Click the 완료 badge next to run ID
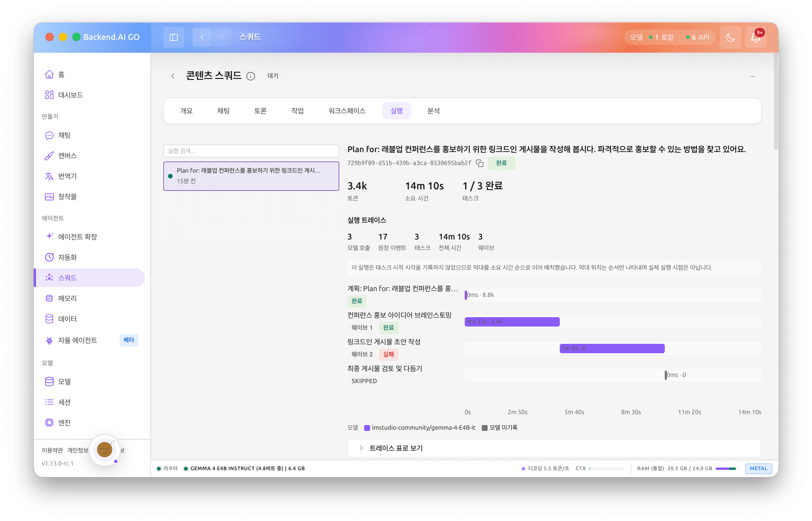The width and height of the screenshot is (812, 521). 502,163
